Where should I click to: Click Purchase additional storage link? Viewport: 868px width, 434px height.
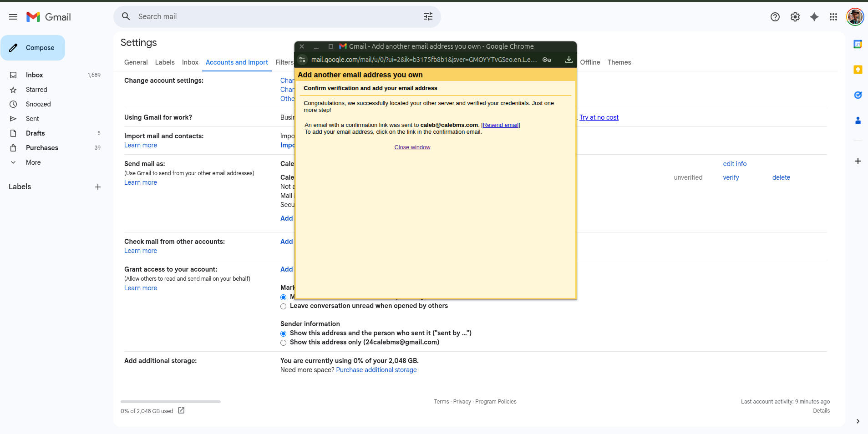pos(376,370)
